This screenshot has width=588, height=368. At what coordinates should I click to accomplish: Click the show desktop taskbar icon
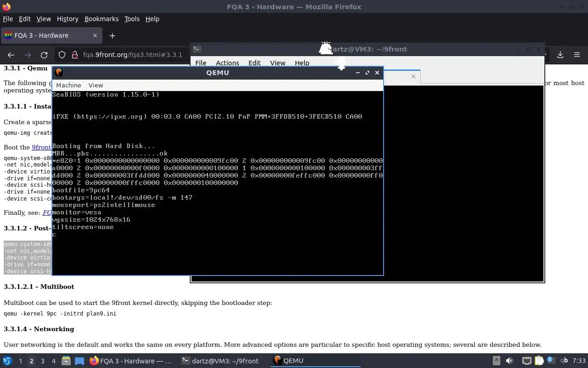[x=79, y=361]
